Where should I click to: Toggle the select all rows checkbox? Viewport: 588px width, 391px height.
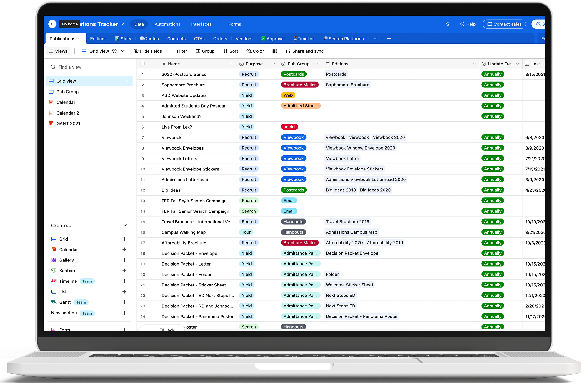(142, 64)
